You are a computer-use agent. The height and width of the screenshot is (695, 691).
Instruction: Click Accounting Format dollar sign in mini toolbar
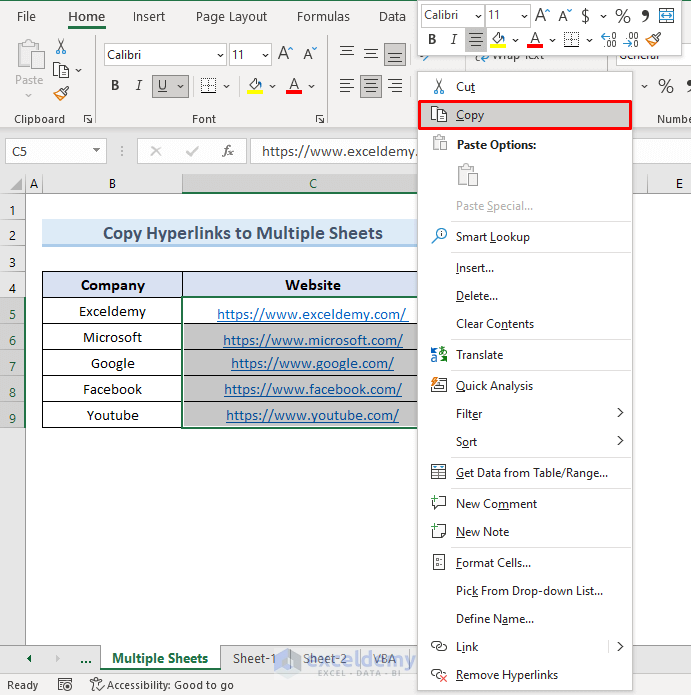tap(585, 15)
